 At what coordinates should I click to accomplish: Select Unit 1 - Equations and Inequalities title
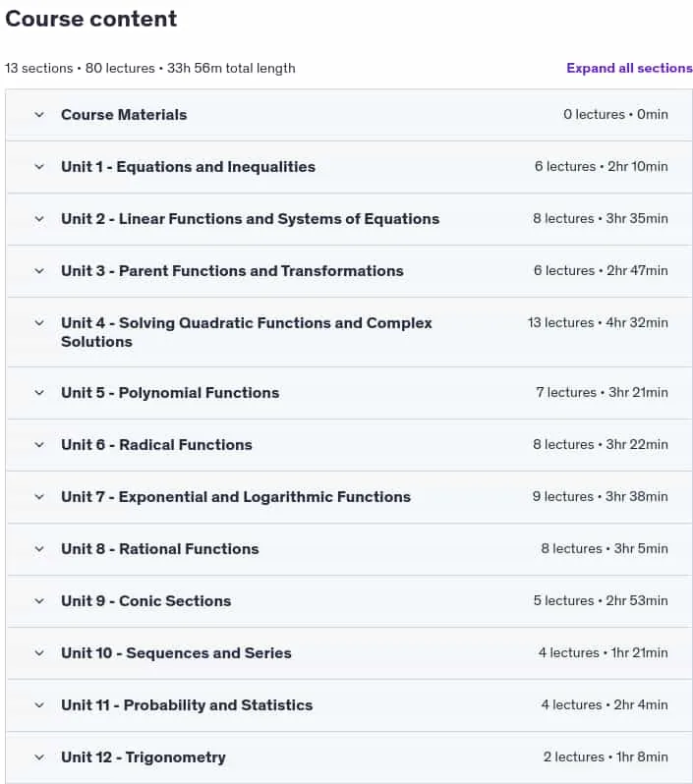[188, 166]
